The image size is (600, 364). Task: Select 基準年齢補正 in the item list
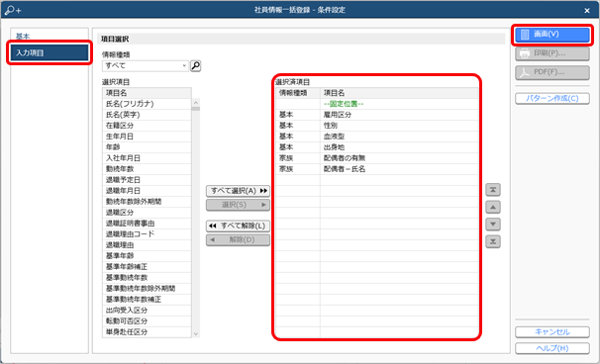pyautogui.click(x=147, y=267)
